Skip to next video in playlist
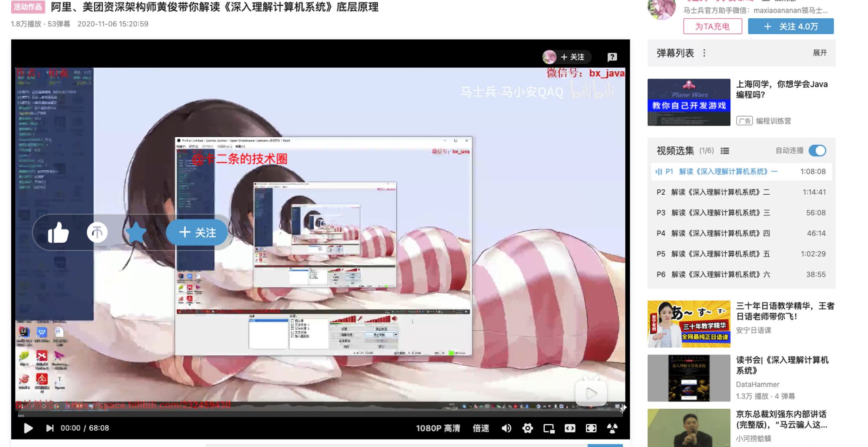The width and height of the screenshot is (868, 447). pyautogui.click(x=50, y=428)
